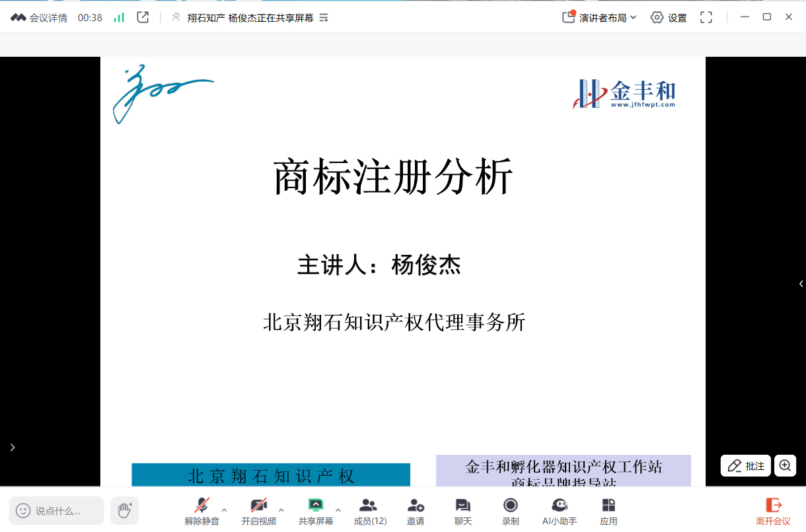This screenshot has width=806, height=532.
Task: Expand the video options arrow
Action: (281, 510)
